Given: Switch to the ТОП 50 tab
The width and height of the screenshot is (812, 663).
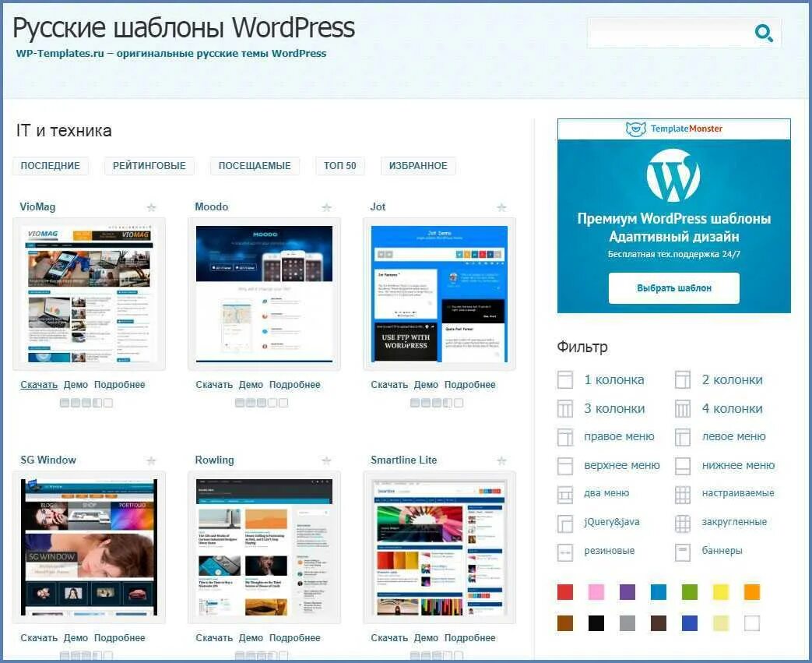Looking at the screenshot, I should (339, 166).
